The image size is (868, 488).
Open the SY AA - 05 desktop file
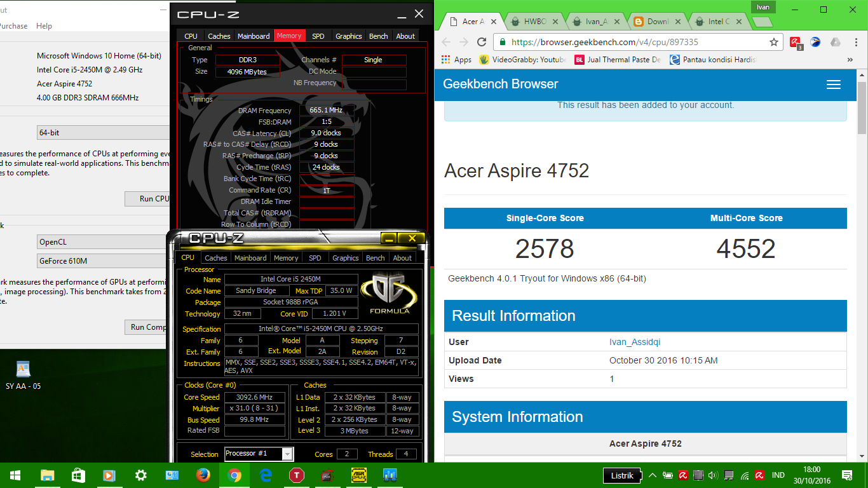pyautogui.click(x=23, y=375)
